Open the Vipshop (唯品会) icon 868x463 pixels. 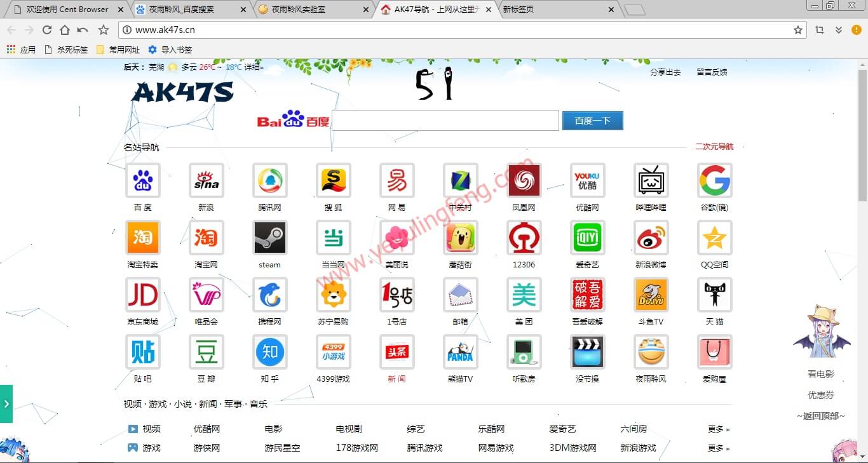tap(207, 295)
